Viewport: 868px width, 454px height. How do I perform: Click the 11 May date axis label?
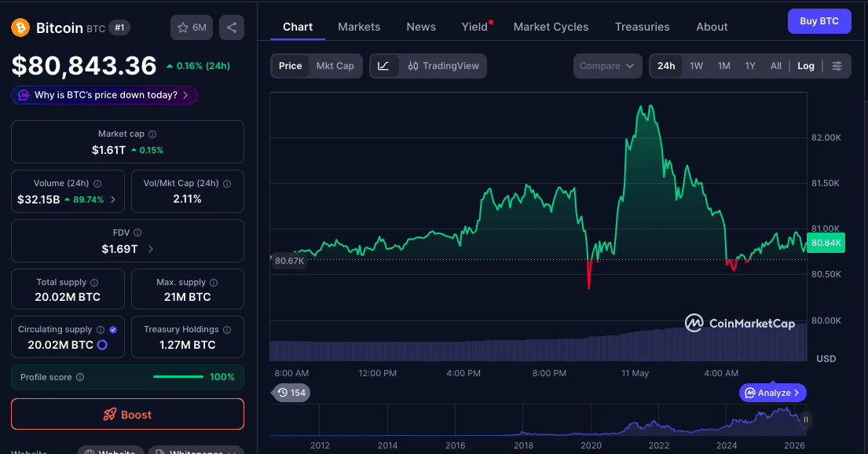click(x=635, y=373)
